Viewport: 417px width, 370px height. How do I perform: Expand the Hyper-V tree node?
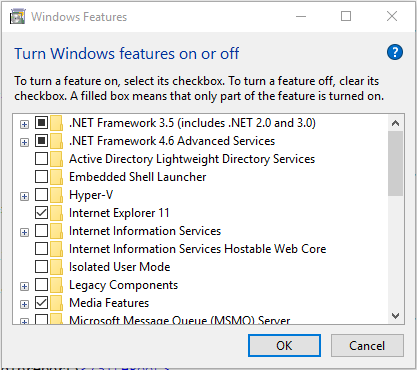pos(24,197)
